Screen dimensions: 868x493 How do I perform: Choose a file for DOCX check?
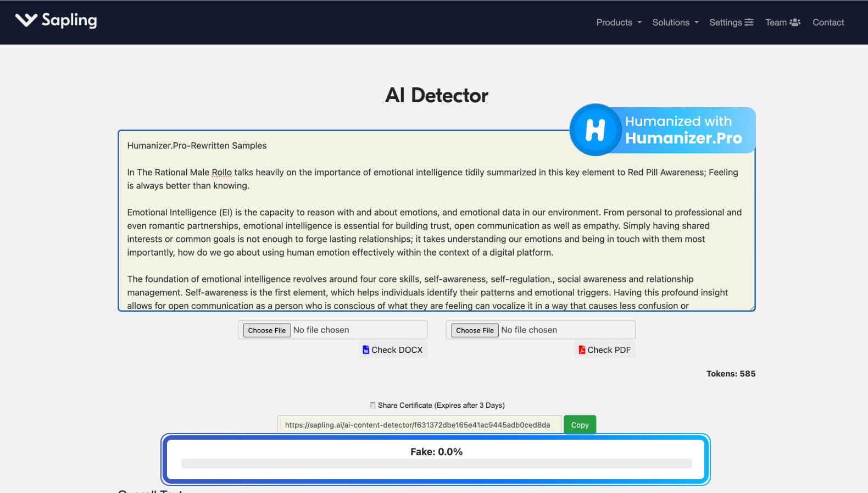pos(267,330)
